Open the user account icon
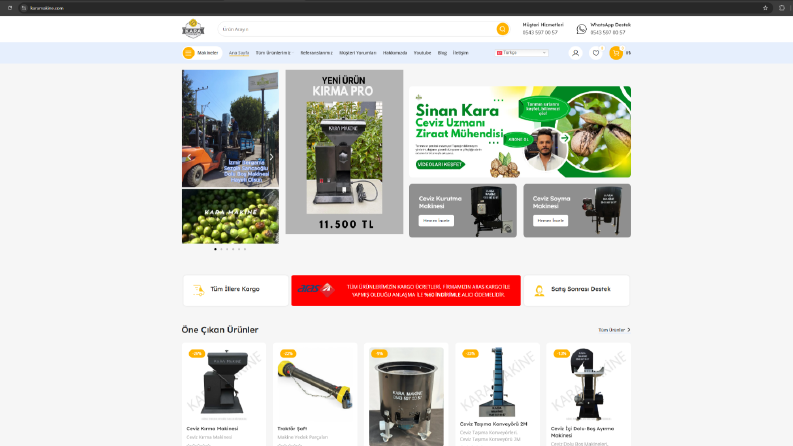The height and width of the screenshot is (446, 793). pos(575,53)
